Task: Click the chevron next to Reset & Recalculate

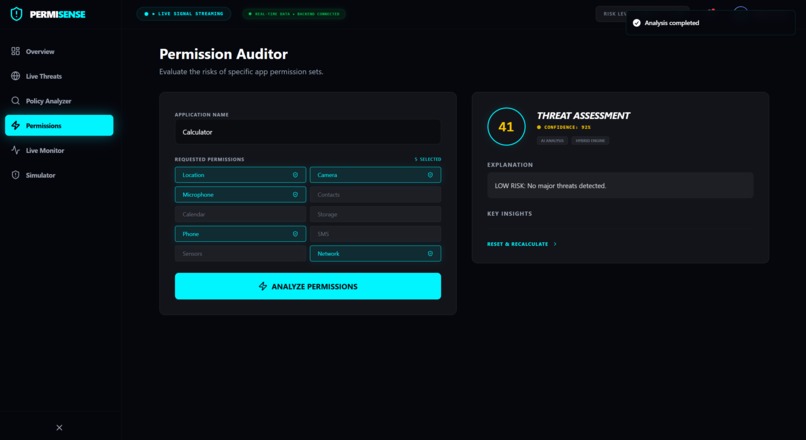Action: pyautogui.click(x=555, y=244)
